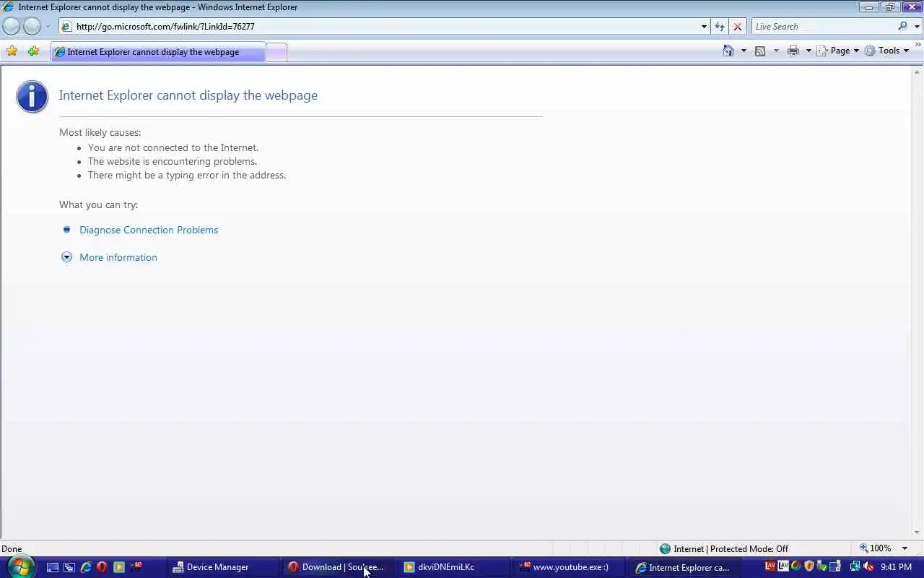Image resolution: width=924 pixels, height=578 pixels.
Task: Refresh the page with the Refresh icon
Action: coord(720,27)
